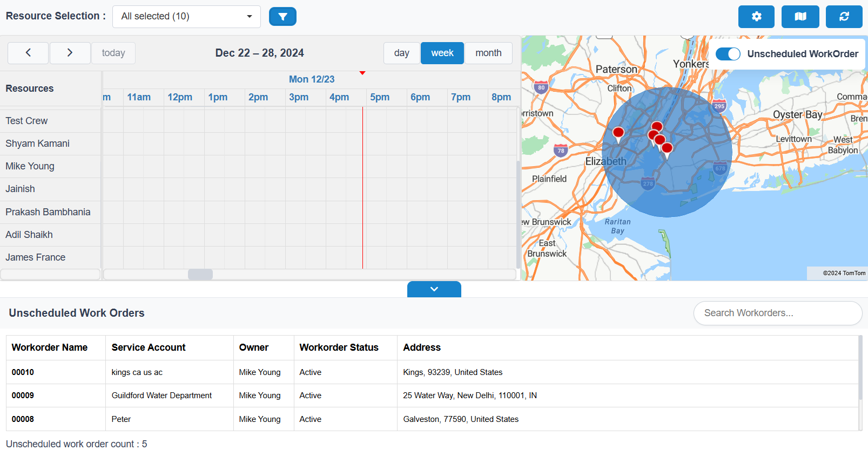
Task: Click the leftmost red map pin near Elizabeth
Action: pos(618,134)
